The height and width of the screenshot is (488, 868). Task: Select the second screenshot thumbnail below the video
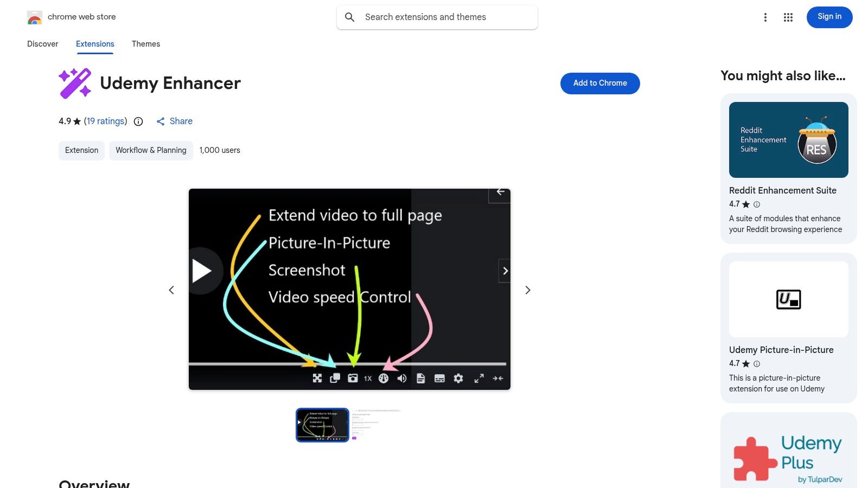(x=375, y=425)
